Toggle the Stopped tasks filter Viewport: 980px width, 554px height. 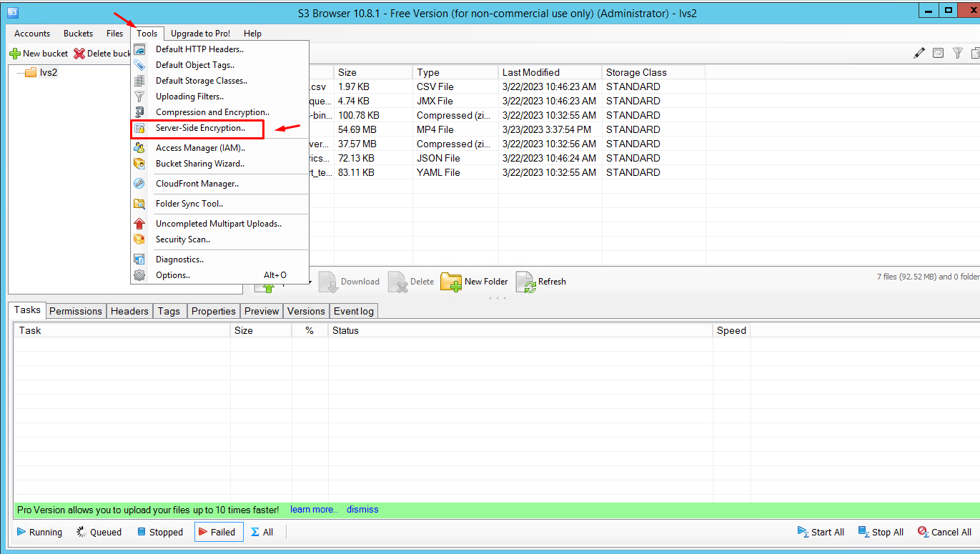pyautogui.click(x=160, y=532)
